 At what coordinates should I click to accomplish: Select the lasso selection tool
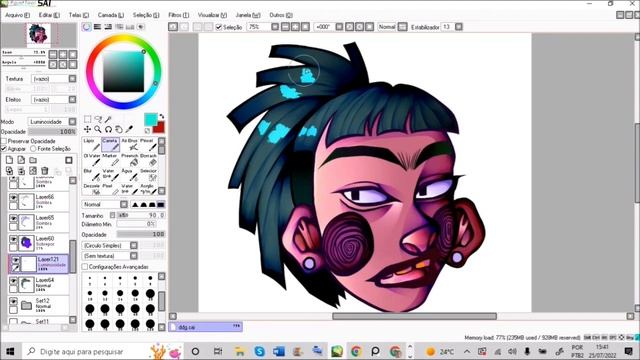(98, 119)
